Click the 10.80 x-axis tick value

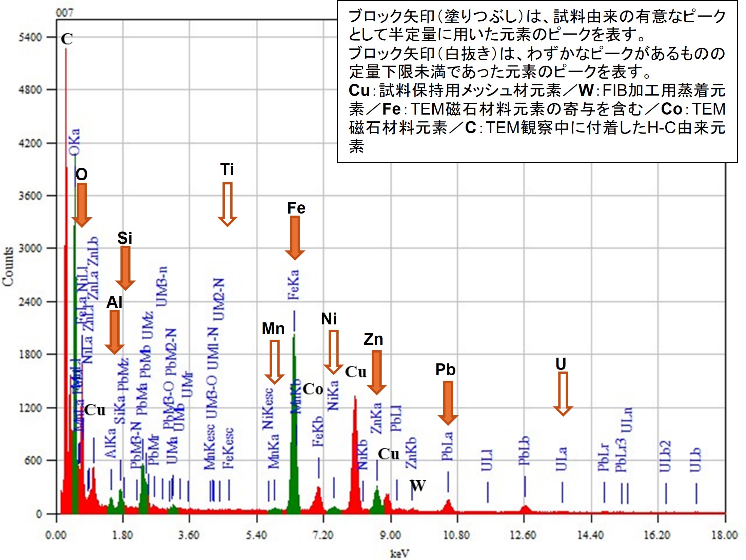pos(456,535)
